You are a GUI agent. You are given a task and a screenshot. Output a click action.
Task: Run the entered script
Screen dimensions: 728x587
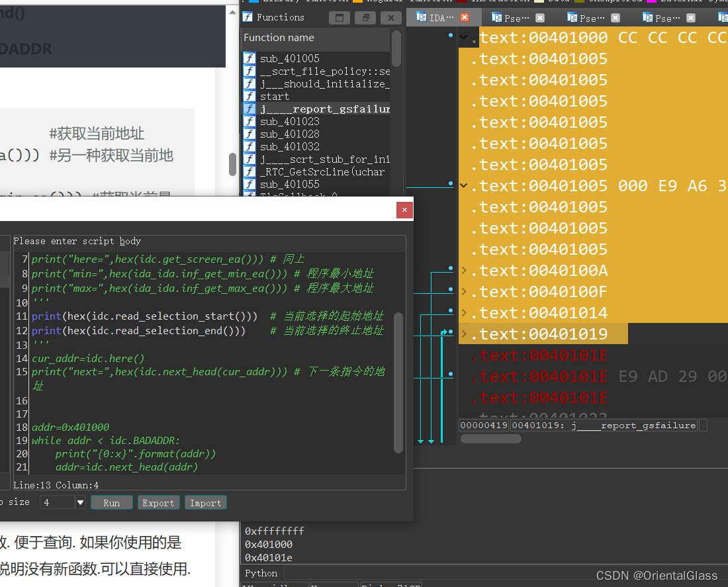(x=111, y=502)
